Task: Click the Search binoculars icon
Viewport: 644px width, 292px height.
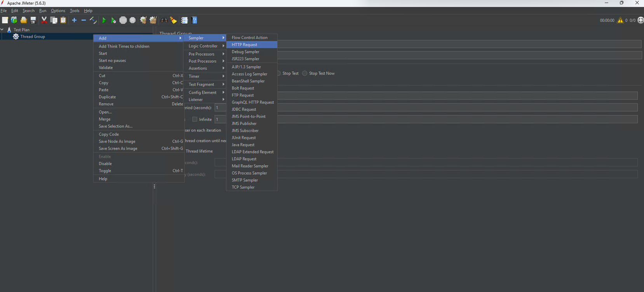Action: point(164,20)
